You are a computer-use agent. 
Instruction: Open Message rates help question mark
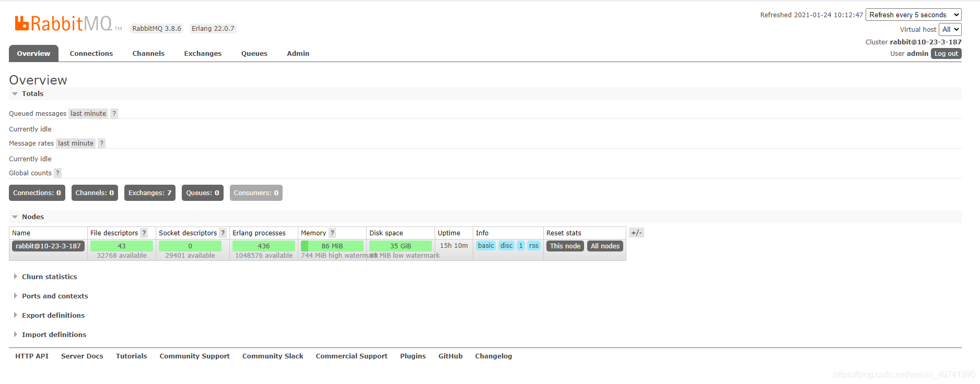click(x=101, y=143)
